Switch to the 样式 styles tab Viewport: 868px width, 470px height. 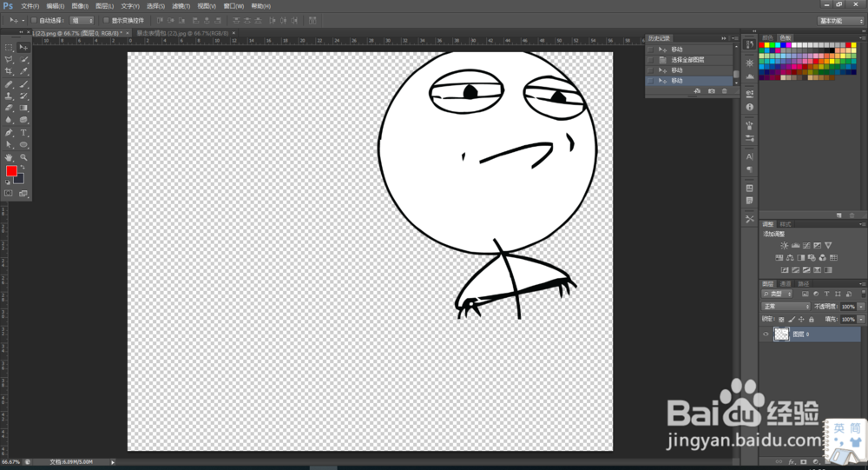(786, 224)
